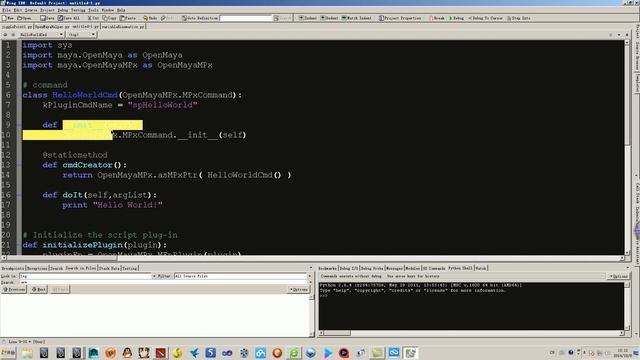Open Project Properties from the toolbar
The height and width of the screenshot is (360, 640).
click(x=400, y=18)
